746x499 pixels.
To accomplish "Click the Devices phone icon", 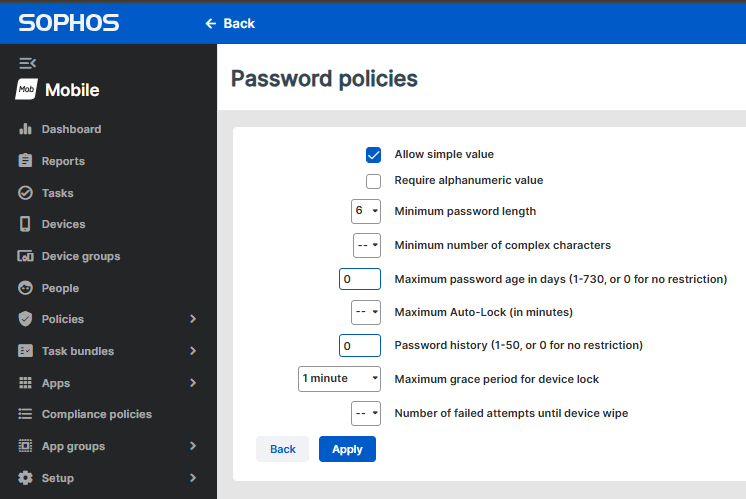I will tap(25, 224).
